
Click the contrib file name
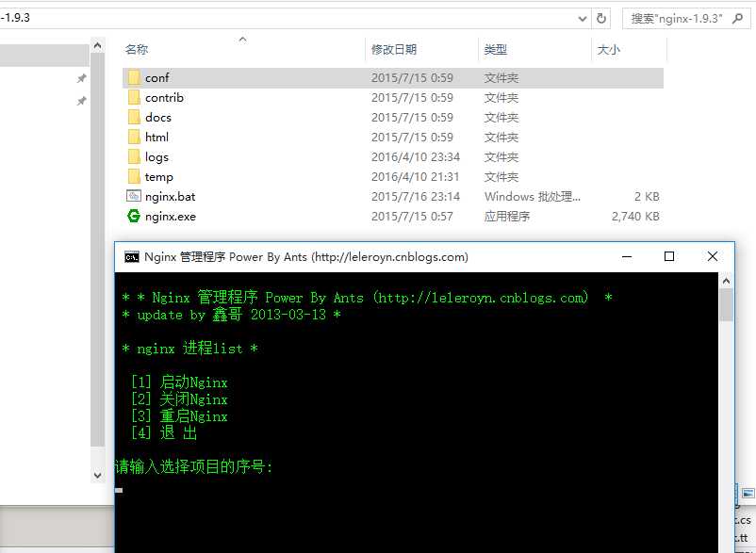pos(164,97)
